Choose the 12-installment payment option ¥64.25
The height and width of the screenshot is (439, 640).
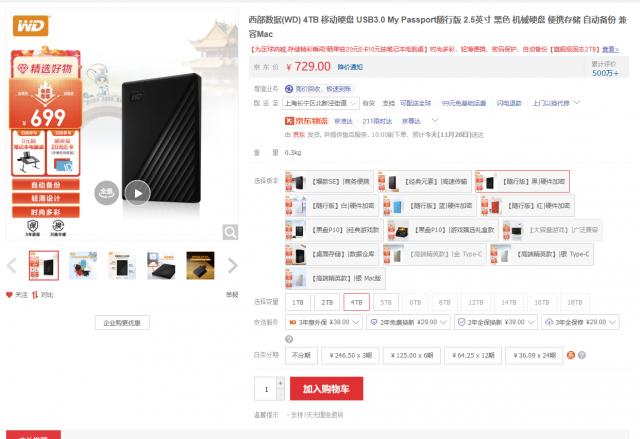[473, 355]
